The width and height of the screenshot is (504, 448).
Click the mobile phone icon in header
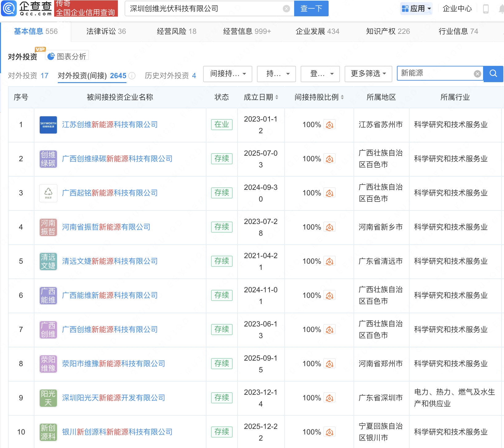486,9
